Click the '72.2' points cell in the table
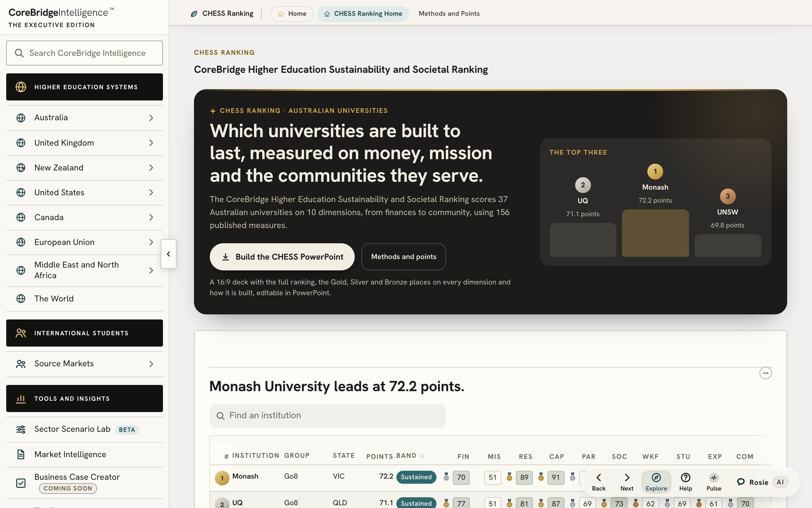Screen dimensions: 812x508 click(386, 476)
